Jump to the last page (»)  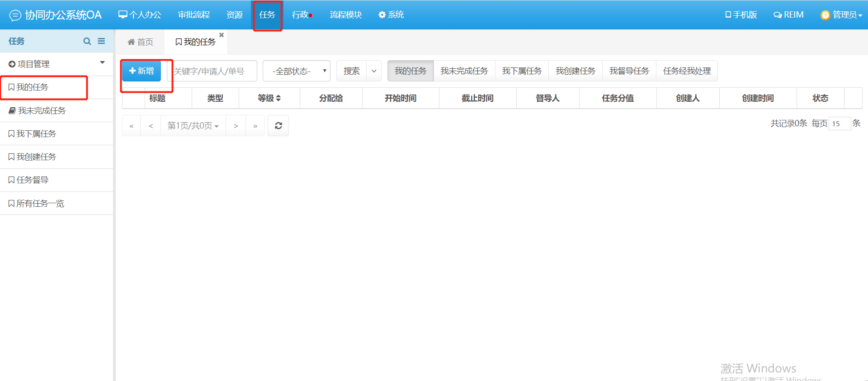[x=255, y=126]
